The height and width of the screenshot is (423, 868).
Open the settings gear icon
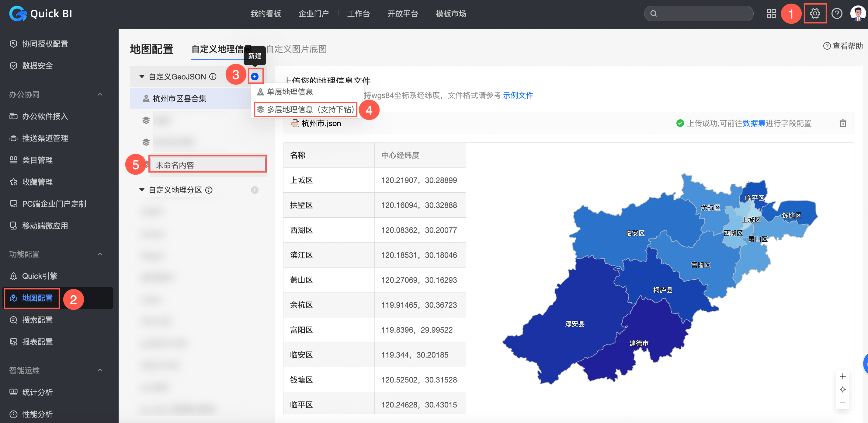pos(814,14)
